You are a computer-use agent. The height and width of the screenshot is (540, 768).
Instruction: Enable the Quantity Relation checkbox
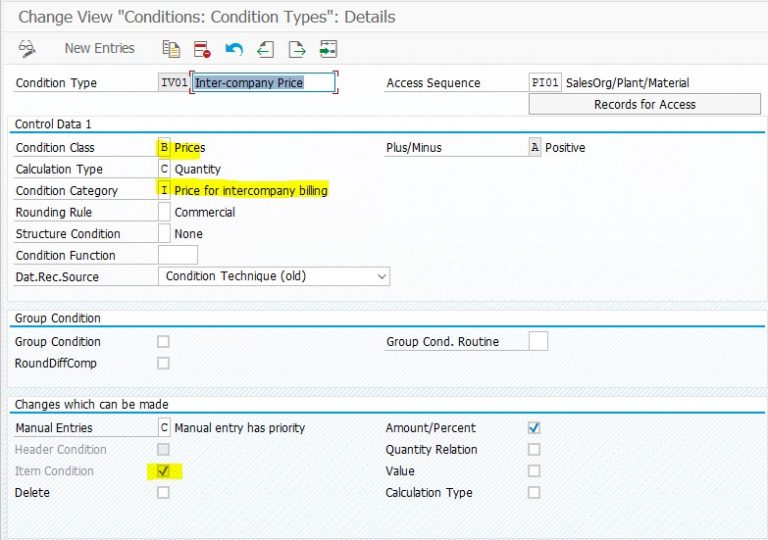point(534,450)
